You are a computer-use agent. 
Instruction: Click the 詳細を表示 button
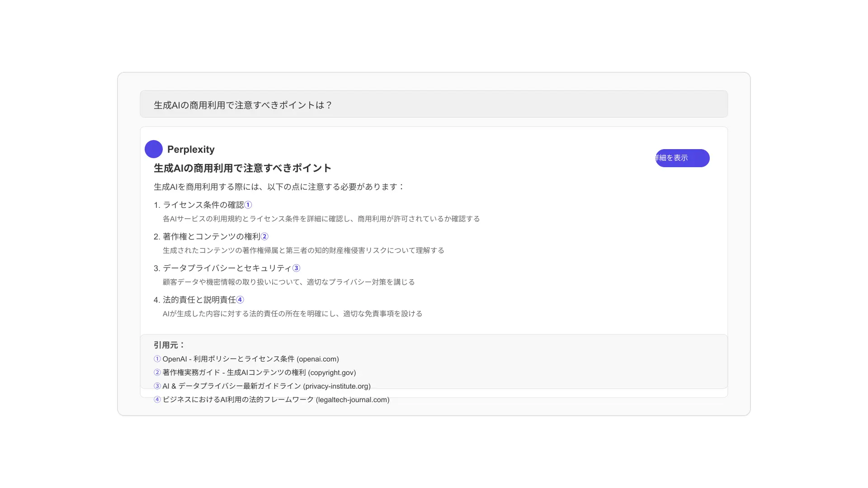tap(682, 158)
